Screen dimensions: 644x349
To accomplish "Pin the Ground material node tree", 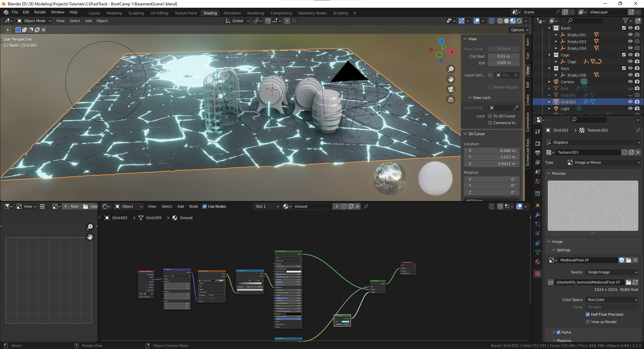I will pyautogui.click(x=366, y=206).
